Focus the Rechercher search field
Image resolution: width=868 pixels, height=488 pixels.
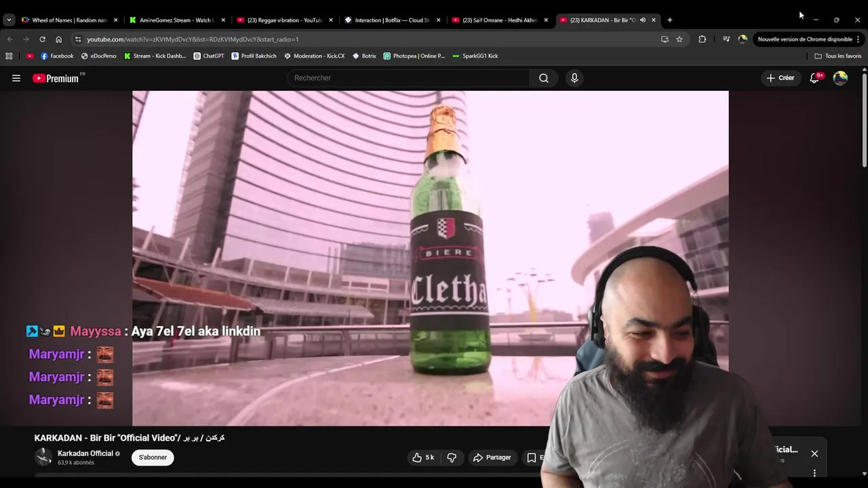(409, 78)
